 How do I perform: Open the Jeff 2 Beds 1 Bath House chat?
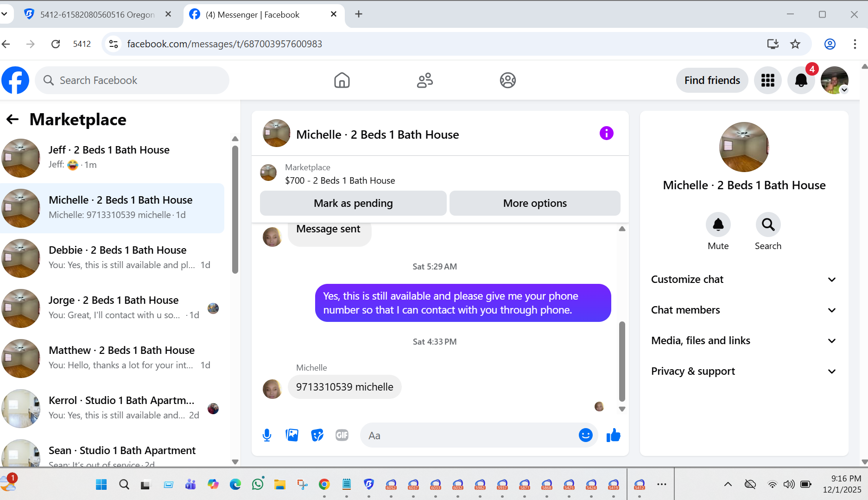(x=112, y=158)
